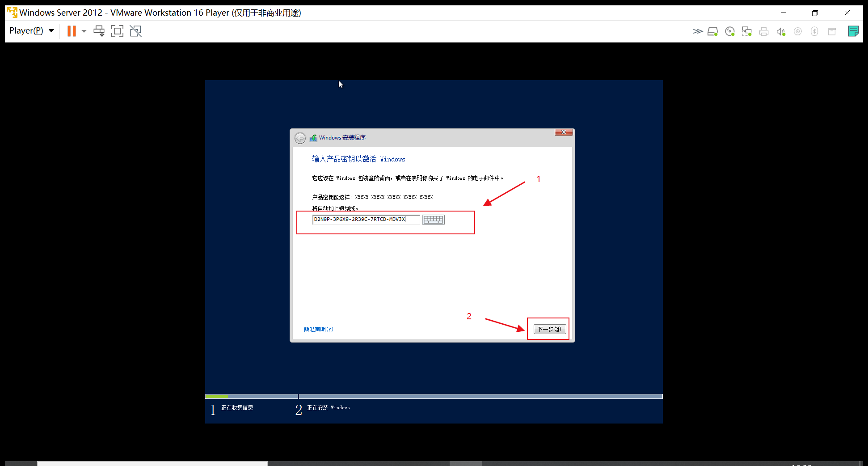Restore down the VMware Player window
The height and width of the screenshot is (466, 868).
click(x=815, y=13)
